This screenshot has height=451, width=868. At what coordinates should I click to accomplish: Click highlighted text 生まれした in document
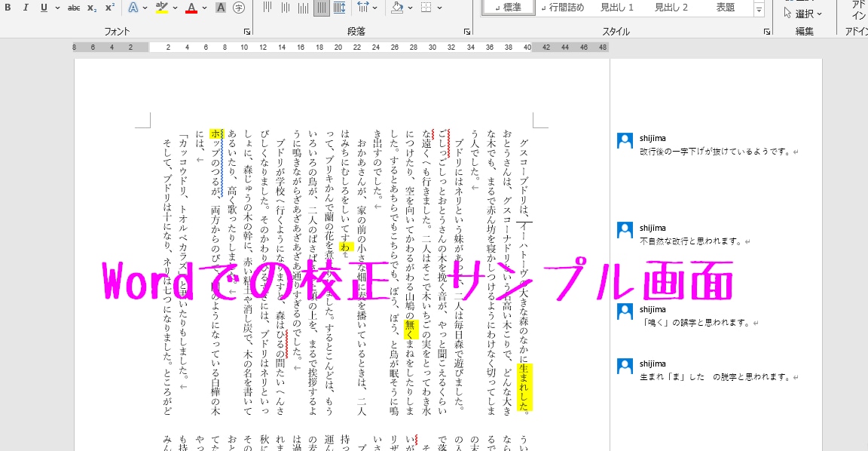[524, 388]
